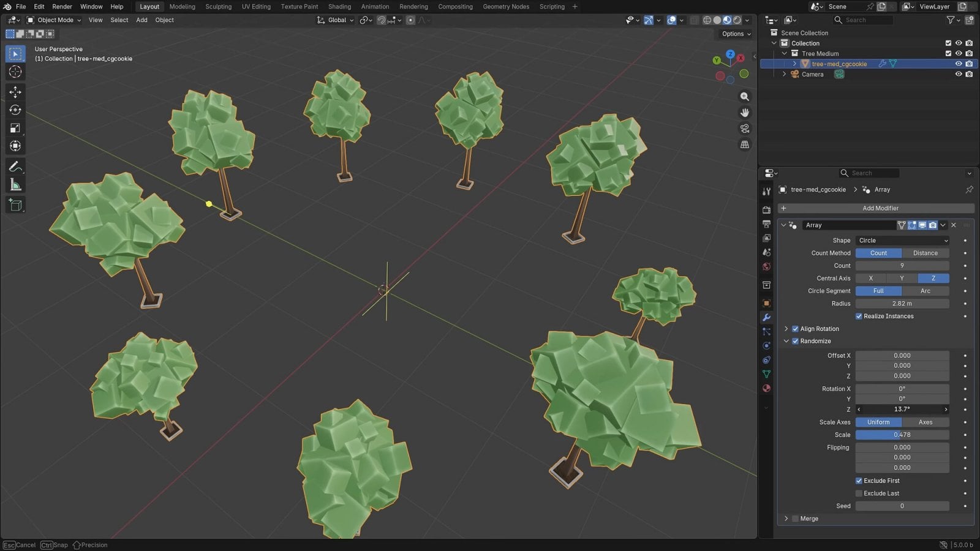Expand the Align Rotation section

click(786, 329)
